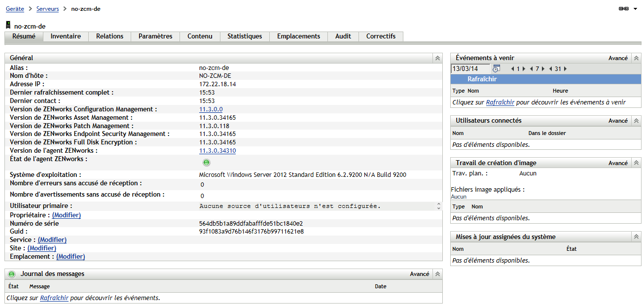Collapse the Utilisateurs connectés panel
The width and height of the screenshot is (644, 306).
[636, 121]
